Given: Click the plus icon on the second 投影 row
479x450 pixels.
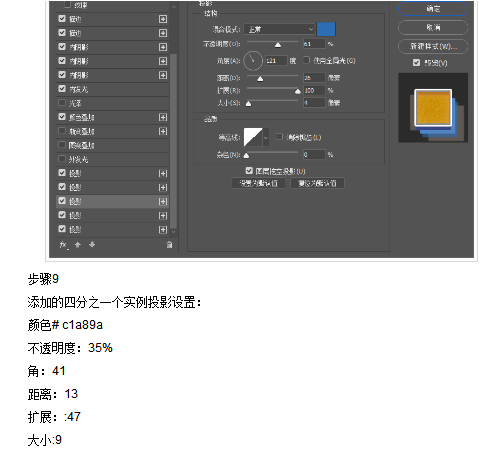Looking at the screenshot, I should 163,187.
